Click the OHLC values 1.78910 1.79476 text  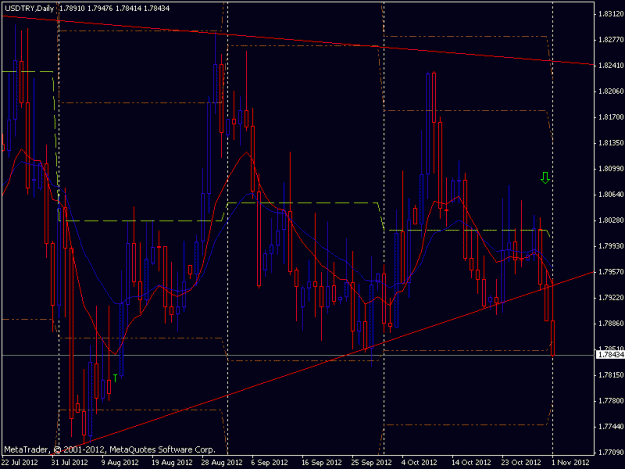click(86, 8)
